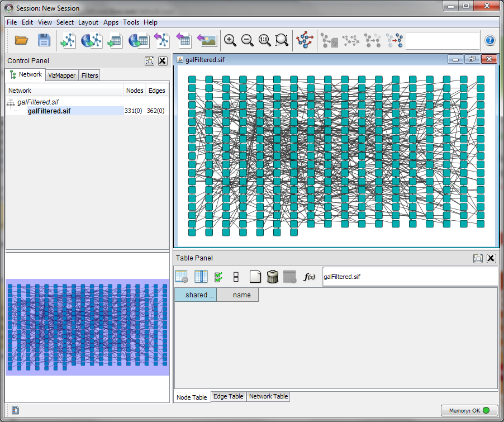Apply preferred layout toolbar icon

305,40
